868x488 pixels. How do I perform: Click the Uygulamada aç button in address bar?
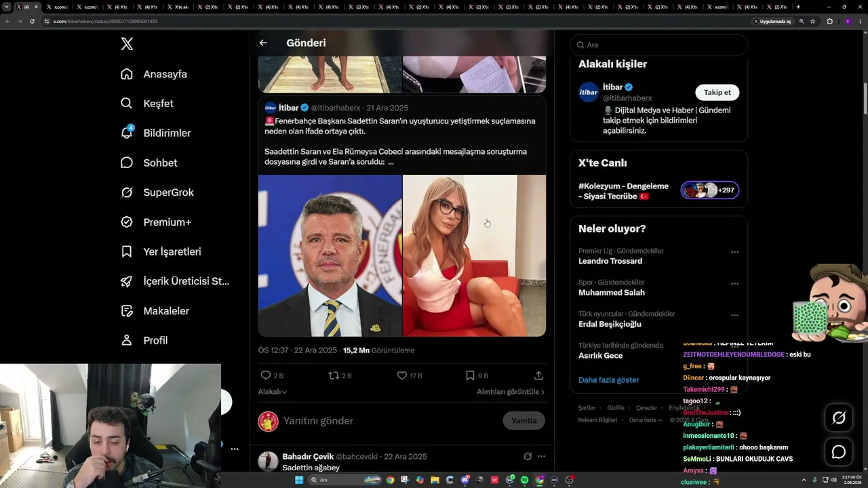(x=772, y=21)
